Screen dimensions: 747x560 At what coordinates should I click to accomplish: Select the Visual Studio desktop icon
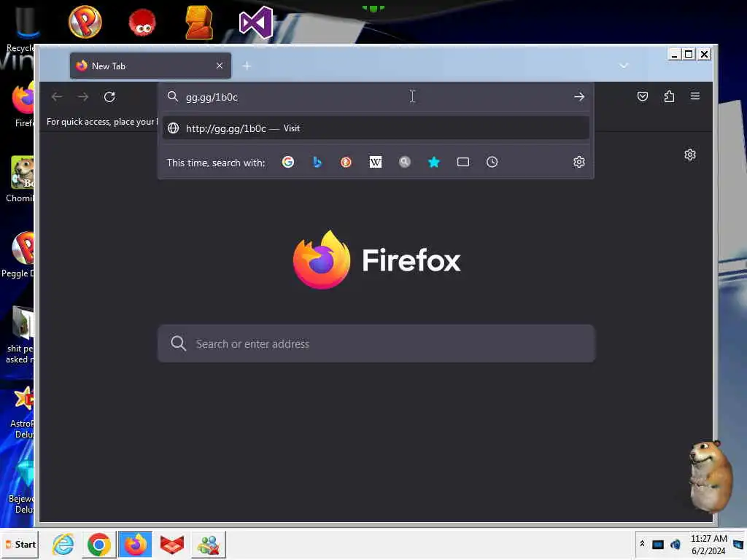coord(256,23)
